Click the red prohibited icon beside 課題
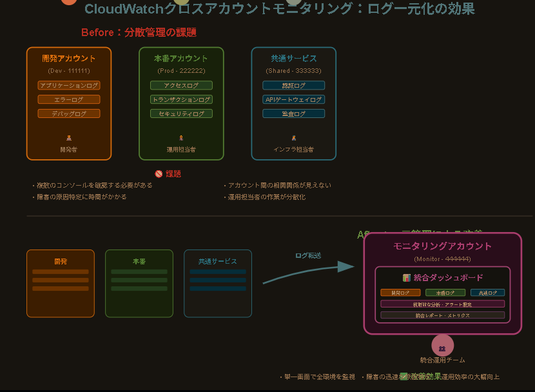Image resolution: width=535 pixels, height=392 pixels. pos(159,174)
